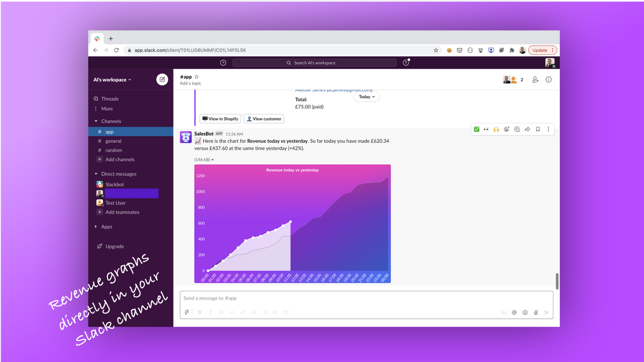
Task: Collapse the Channels section
Action: click(x=96, y=121)
